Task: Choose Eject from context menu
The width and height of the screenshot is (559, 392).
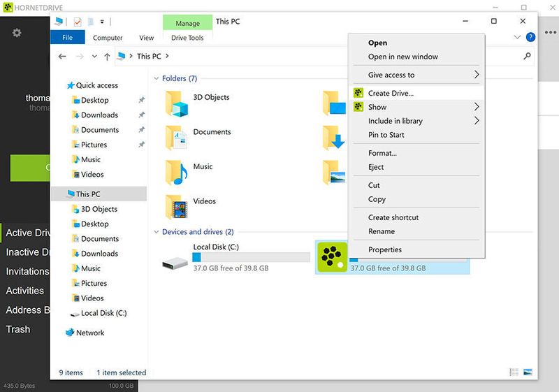Action: pyautogui.click(x=416, y=167)
